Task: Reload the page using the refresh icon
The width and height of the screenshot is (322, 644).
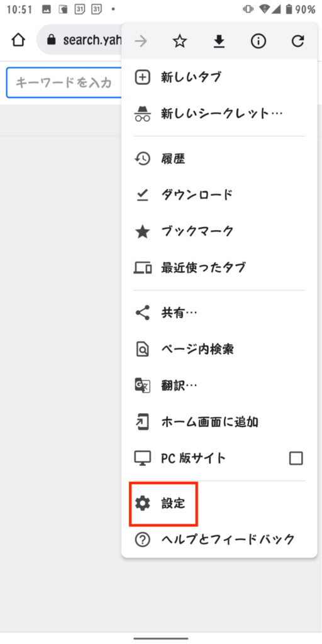Action: (x=297, y=41)
